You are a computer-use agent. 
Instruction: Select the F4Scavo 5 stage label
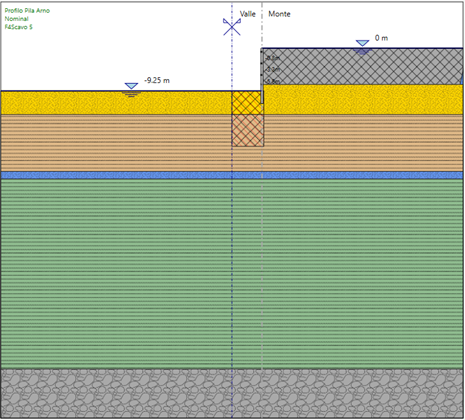tap(19, 27)
